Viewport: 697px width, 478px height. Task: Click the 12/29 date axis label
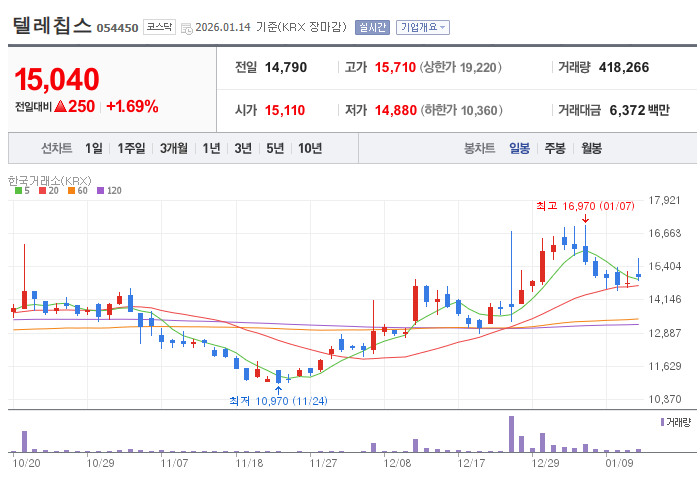pyautogui.click(x=545, y=463)
